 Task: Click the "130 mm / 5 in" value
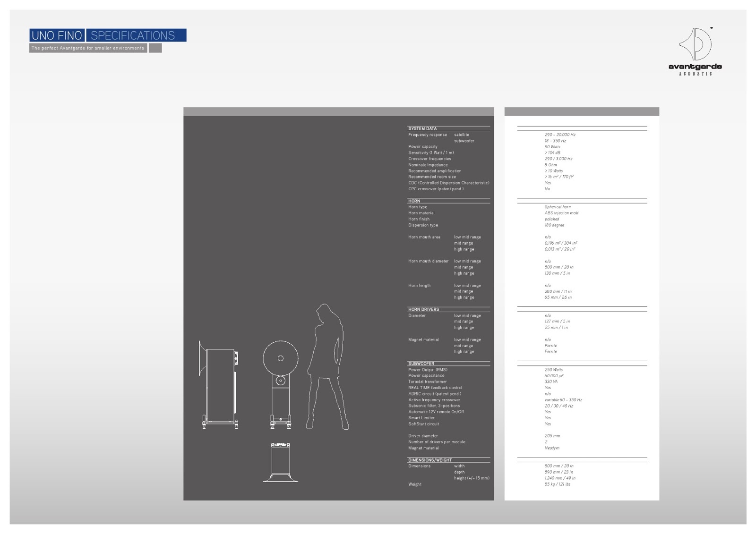tap(557, 273)
